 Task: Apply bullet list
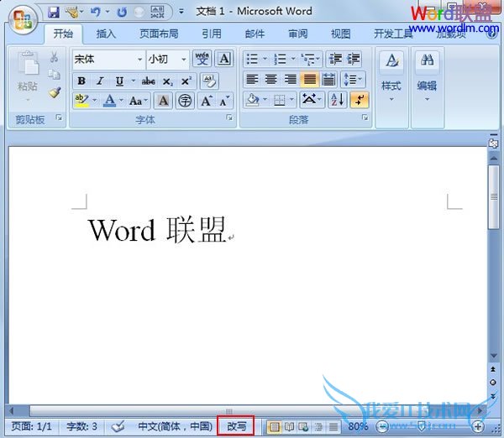[252, 59]
